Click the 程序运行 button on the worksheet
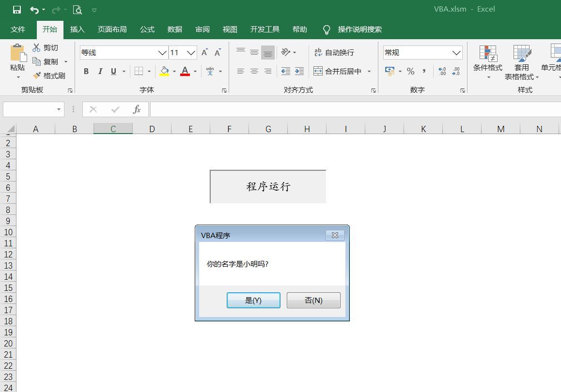 (x=267, y=186)
